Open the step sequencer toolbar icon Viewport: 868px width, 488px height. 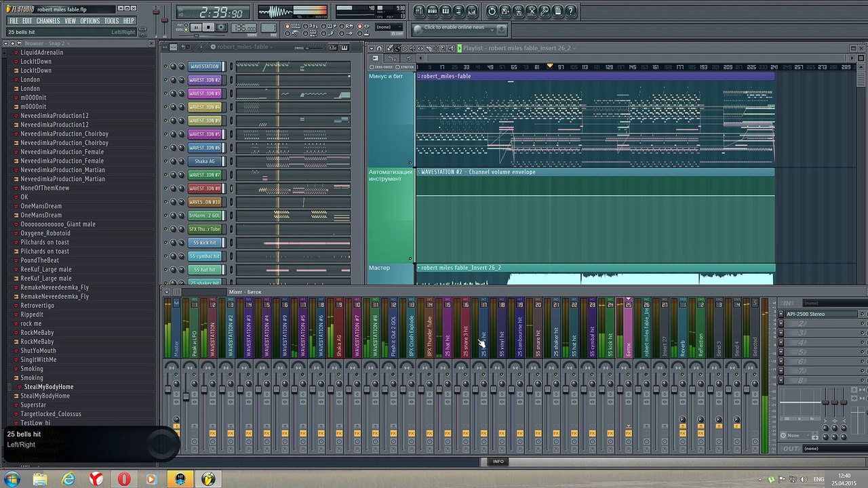point(433,12)
